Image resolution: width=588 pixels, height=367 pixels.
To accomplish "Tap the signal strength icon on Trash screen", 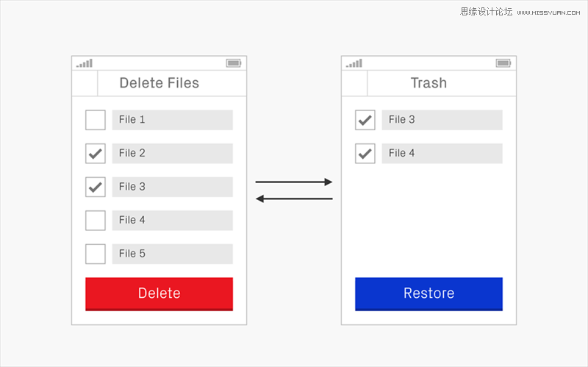I will [354, 63].
